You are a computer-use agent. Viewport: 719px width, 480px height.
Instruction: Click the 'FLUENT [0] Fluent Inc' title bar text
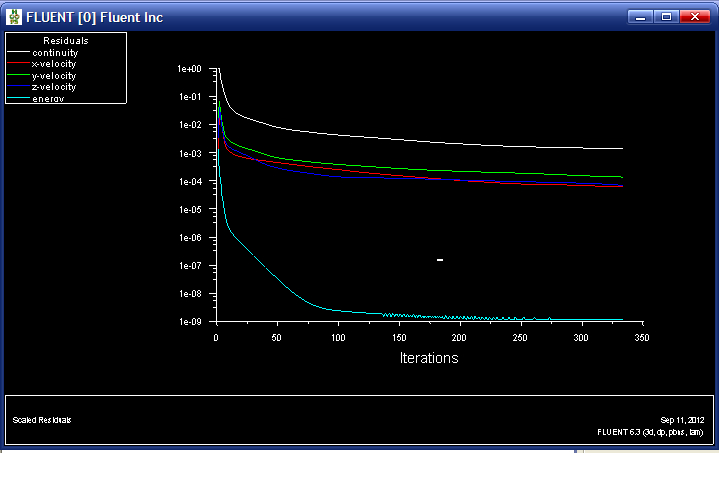94,17
